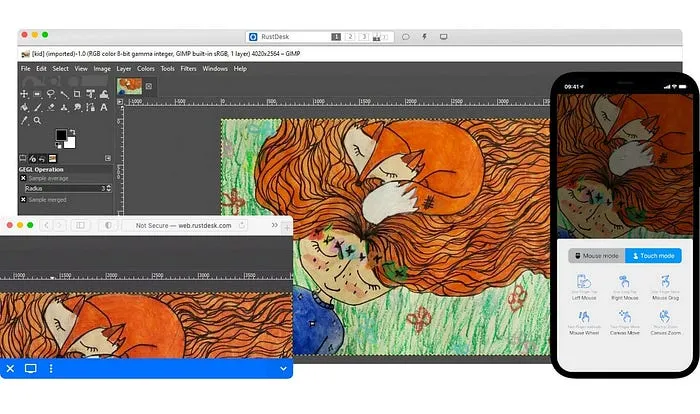Click the display monitor icon in blue bar
This screenshot has height=414, width=700.
coord(30,368)
